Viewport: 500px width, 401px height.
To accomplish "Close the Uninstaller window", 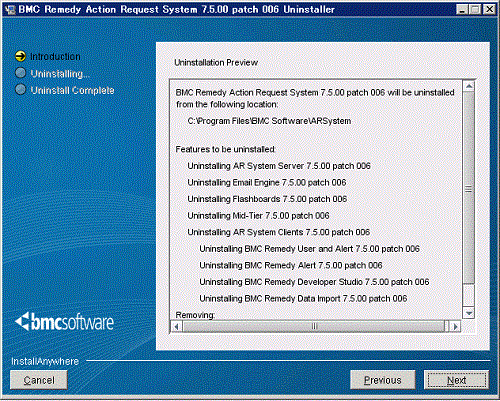I will click(489, 9).
